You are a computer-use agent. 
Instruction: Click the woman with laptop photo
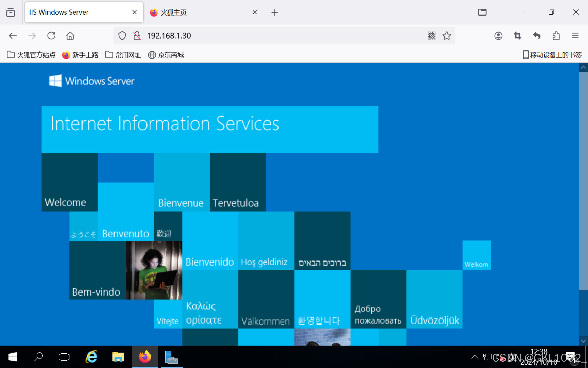point(154,270)
